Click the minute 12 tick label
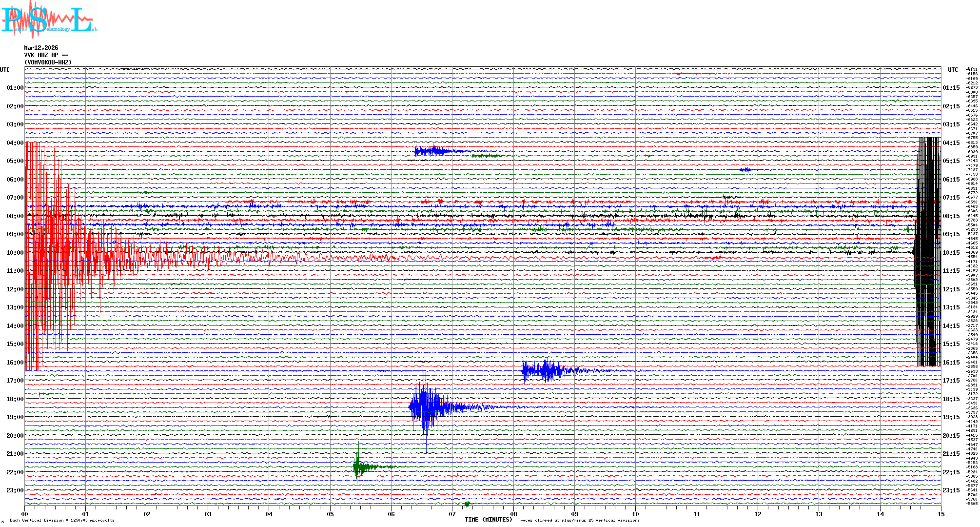 [758, 514]
